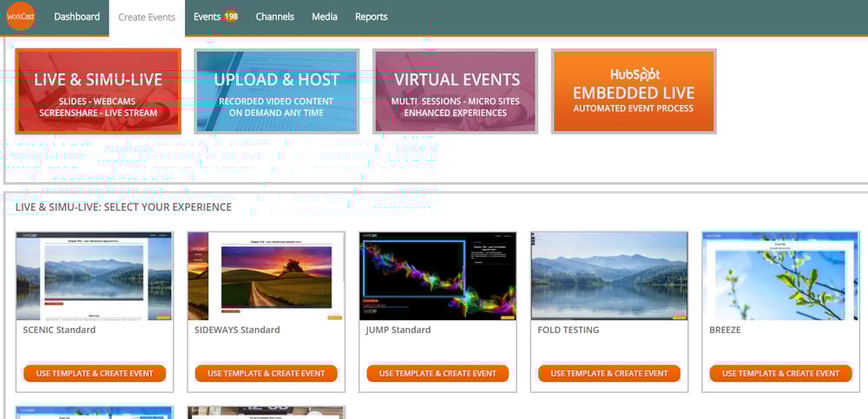Open the SIDEWAYS Standard template thumbnail

[266, 276]
